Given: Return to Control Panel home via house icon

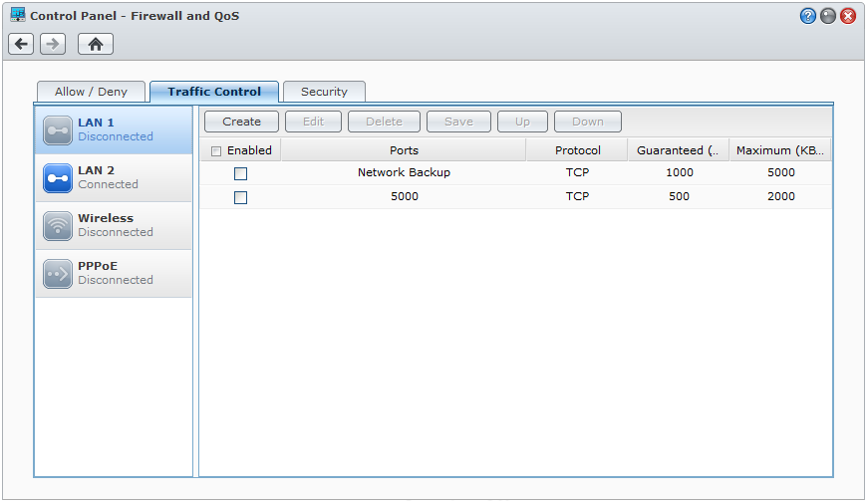Looking at the screenshot, I should click(x=96, y=44).
